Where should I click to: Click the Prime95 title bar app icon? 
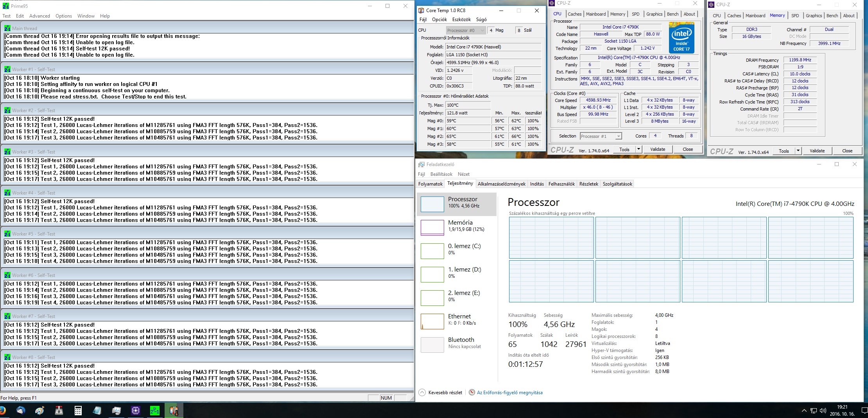(x=5, y=6)
